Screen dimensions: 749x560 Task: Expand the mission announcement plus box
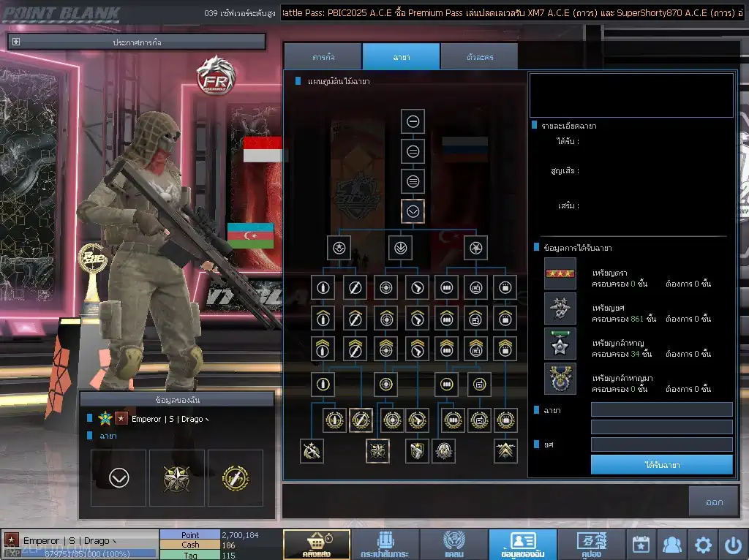point(16,42)
